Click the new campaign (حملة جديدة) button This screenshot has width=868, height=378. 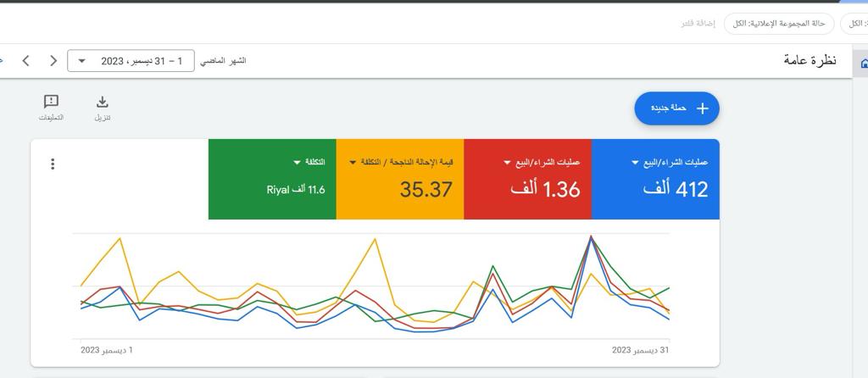click(x=676, y=108)
